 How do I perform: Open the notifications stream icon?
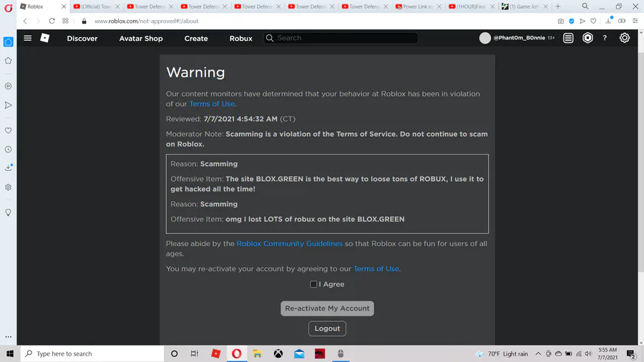[568, 38]
